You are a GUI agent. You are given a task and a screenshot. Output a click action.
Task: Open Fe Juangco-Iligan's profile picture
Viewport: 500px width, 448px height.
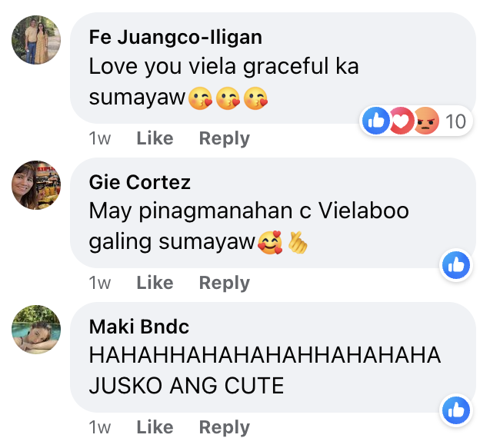(x=36, y=40)
